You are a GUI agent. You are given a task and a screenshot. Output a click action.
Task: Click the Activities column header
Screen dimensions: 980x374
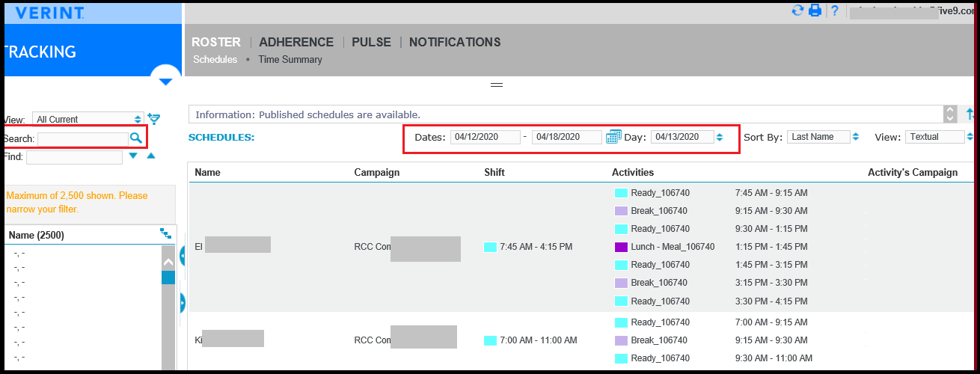633,173
